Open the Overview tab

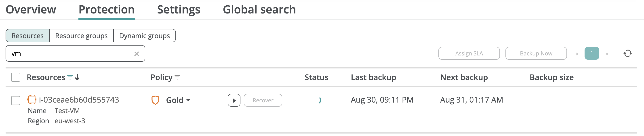31,9
